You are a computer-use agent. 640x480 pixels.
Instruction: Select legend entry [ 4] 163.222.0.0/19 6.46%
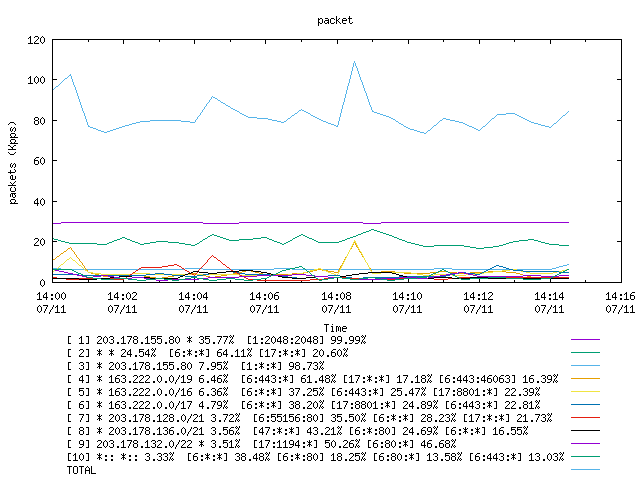pos(313,379)
